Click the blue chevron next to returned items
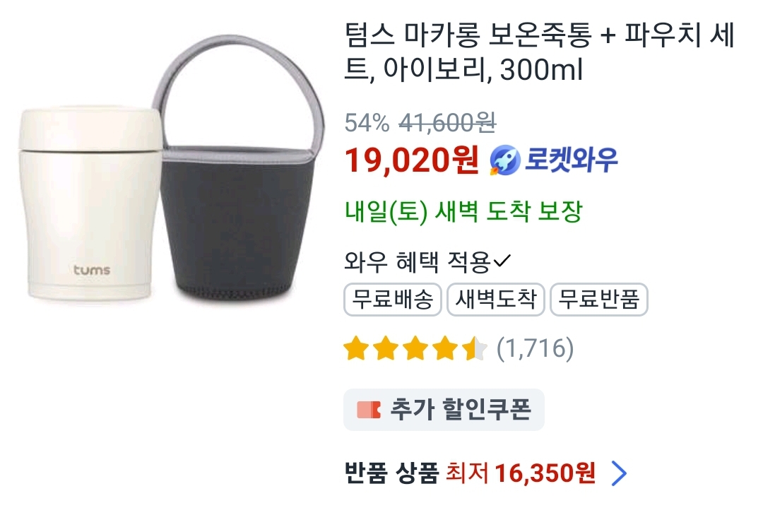 619,473
